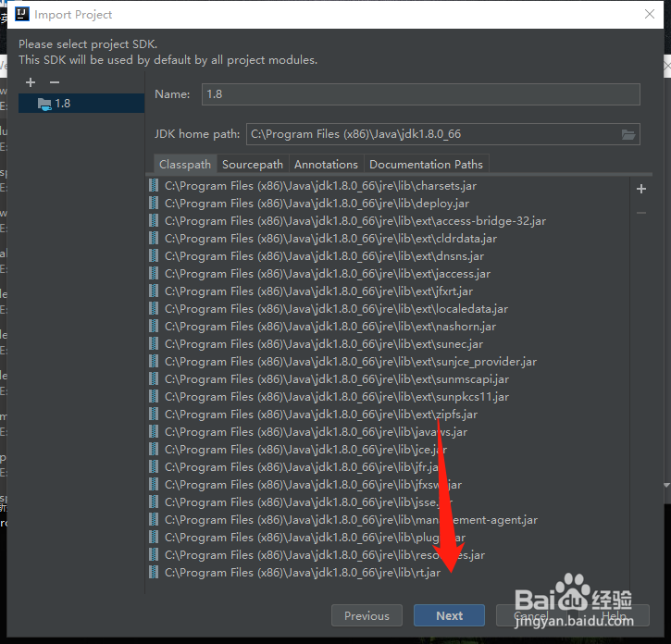
Task: Click the jar icon beside deploy.jar
Action: pyautogui.click(x=154, y=204)
